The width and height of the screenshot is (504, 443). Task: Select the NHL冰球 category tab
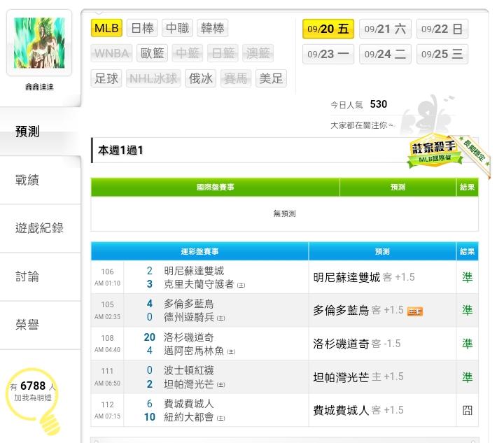(x=153, y=78)
